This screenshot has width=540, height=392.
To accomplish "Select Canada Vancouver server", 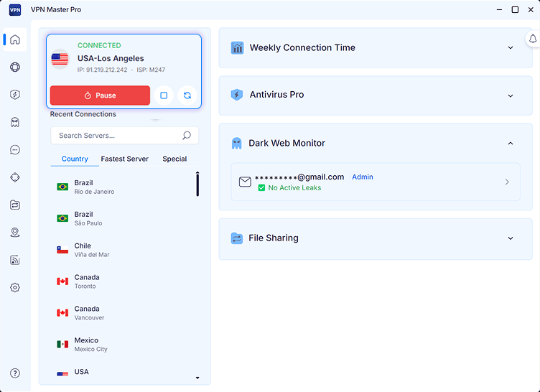I will [124, 313].
